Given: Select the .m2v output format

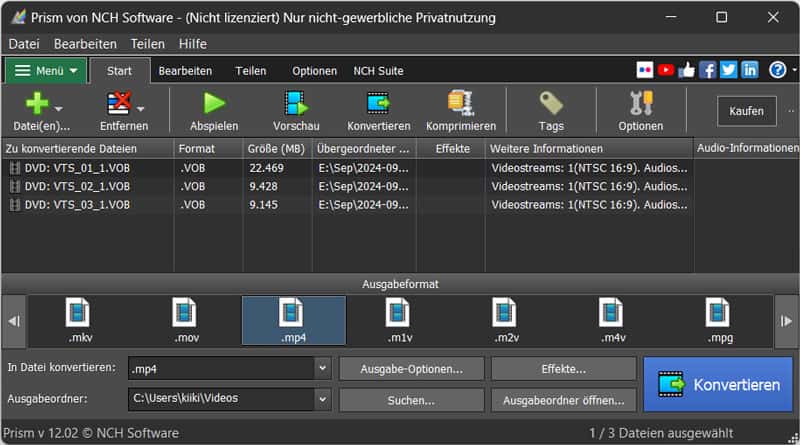Looking at the screenshot, I should [506, 320].
